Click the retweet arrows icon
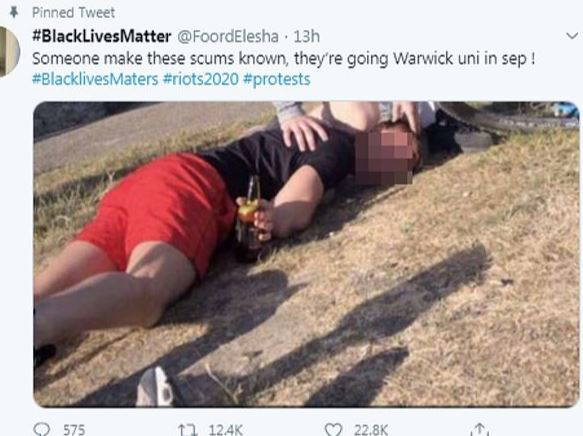The height and width of the screenshot is (436, 583). (187, 430)
